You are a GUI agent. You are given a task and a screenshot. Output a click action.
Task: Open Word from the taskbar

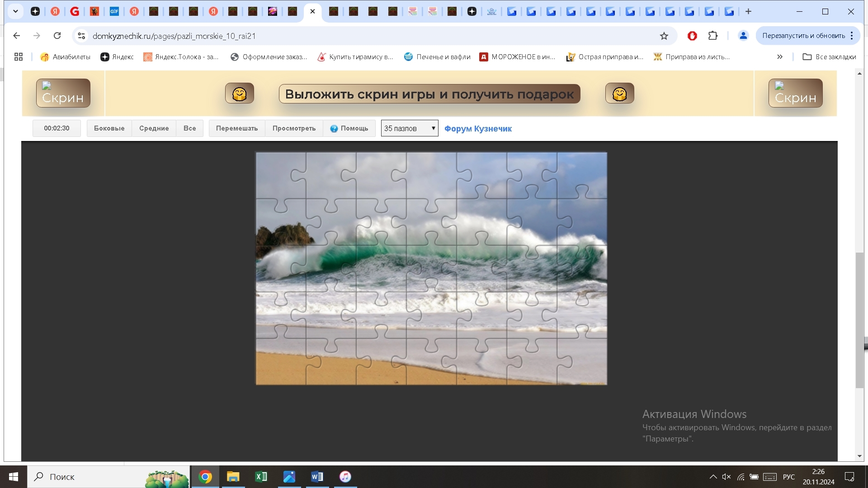(x=317, y=477)
